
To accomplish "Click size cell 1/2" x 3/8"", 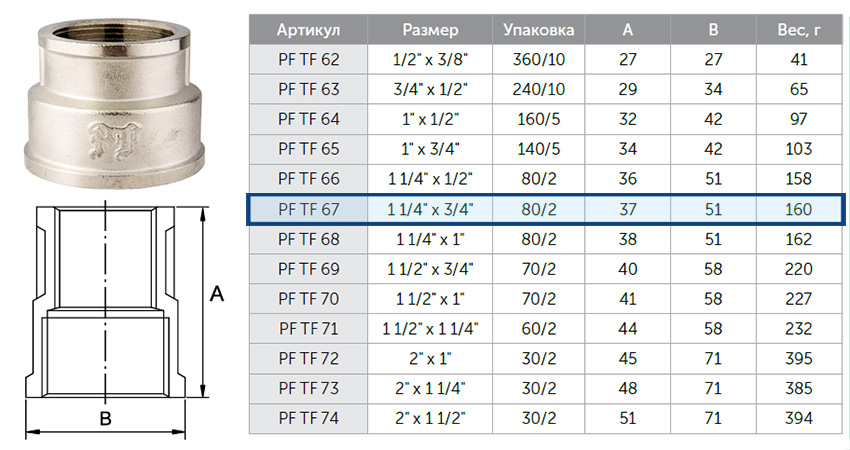I will (x=430, y=59).
